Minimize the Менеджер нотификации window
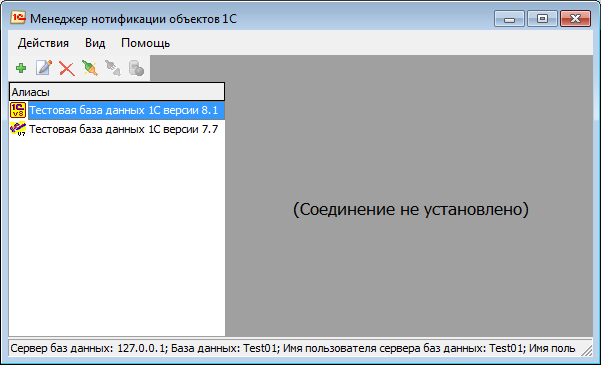Screen dimensions: 601x365 coord(509,18)
